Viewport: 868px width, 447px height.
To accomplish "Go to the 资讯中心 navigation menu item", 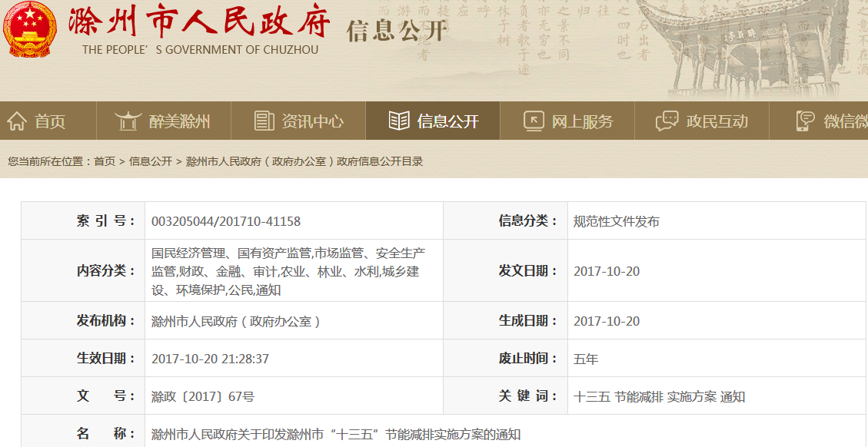I will (312, 121).
